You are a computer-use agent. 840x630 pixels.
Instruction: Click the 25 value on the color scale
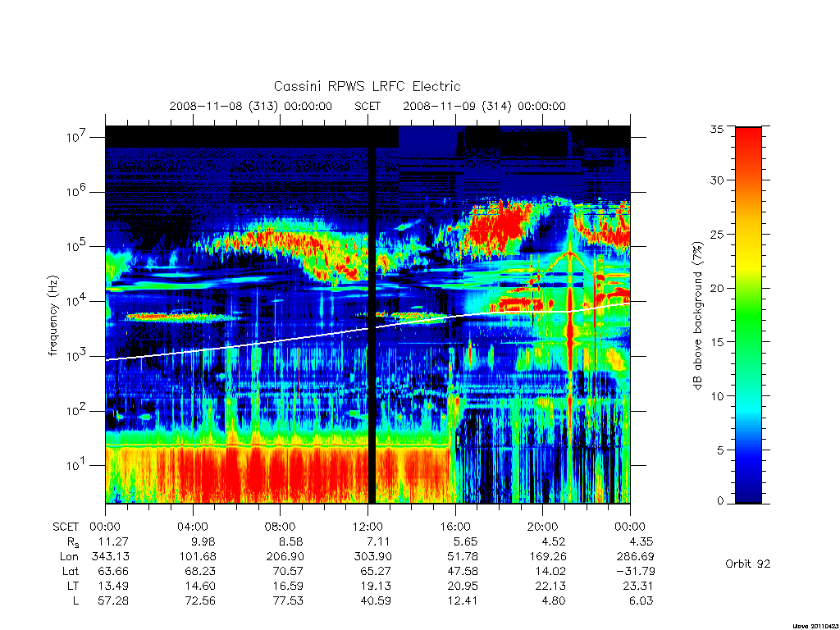coord(717,234)
